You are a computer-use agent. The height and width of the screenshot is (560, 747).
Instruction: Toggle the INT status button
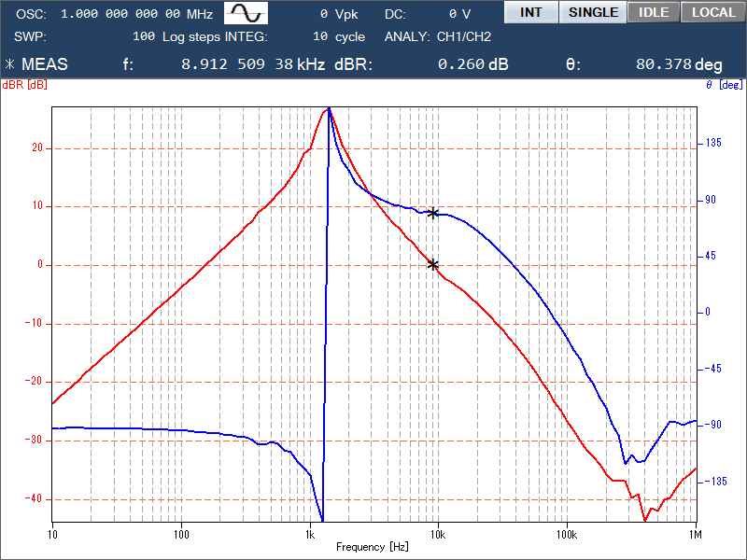[x=530, y=12]
